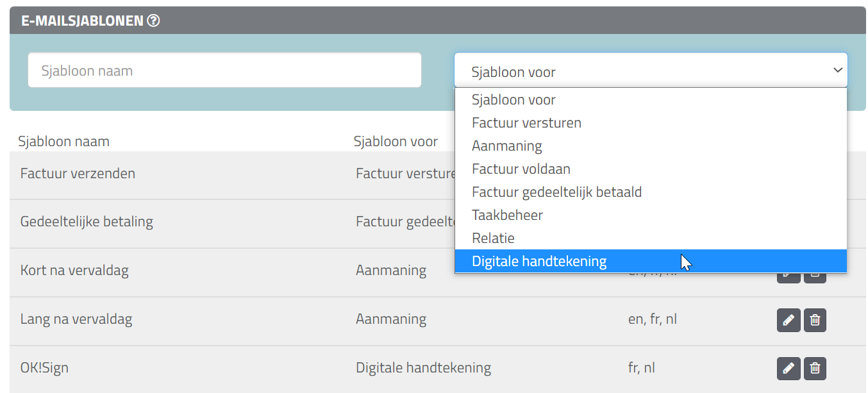Choose Digitale handtekening highlighted option
868x393 pixels.
pyautogui.click(x=538, y=261)
